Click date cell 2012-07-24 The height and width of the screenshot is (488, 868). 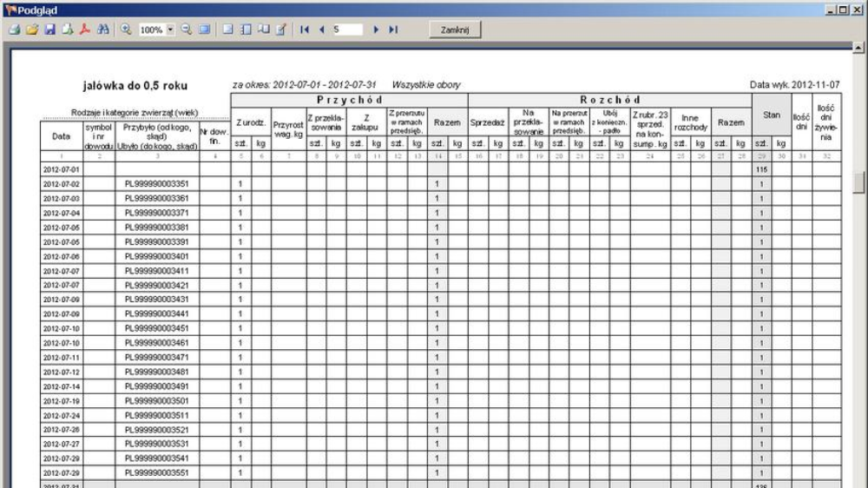coord(62,415)
